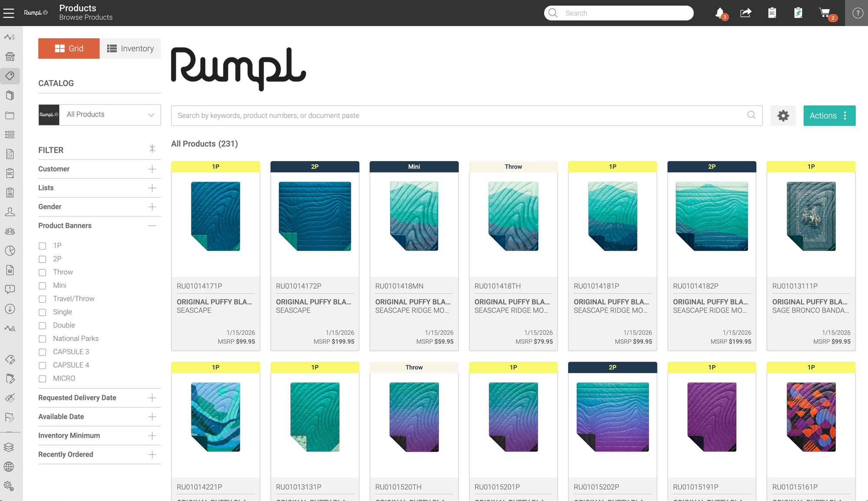Check the 2P banner filter
Screen dimensions: 868x501
point(42,259)
